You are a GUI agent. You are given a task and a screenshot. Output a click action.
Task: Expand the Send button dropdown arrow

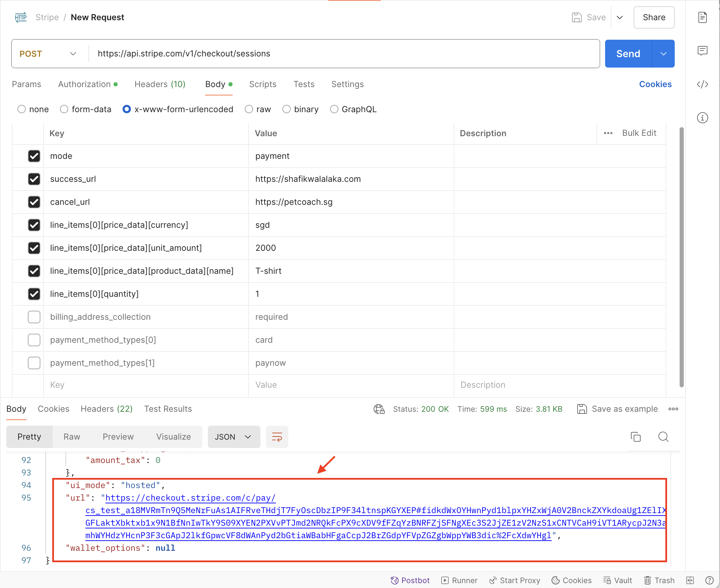[664, 54]
